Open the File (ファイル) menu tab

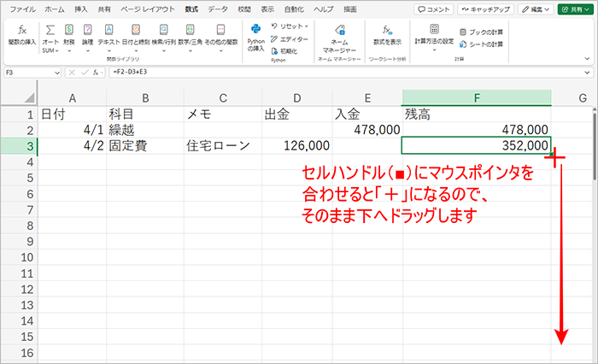pos(22,9)
